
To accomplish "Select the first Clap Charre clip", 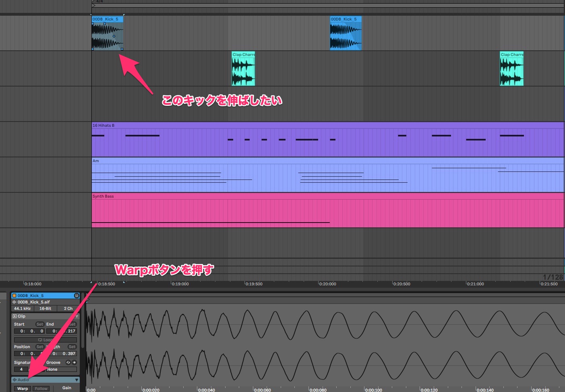I will [243, 68].
